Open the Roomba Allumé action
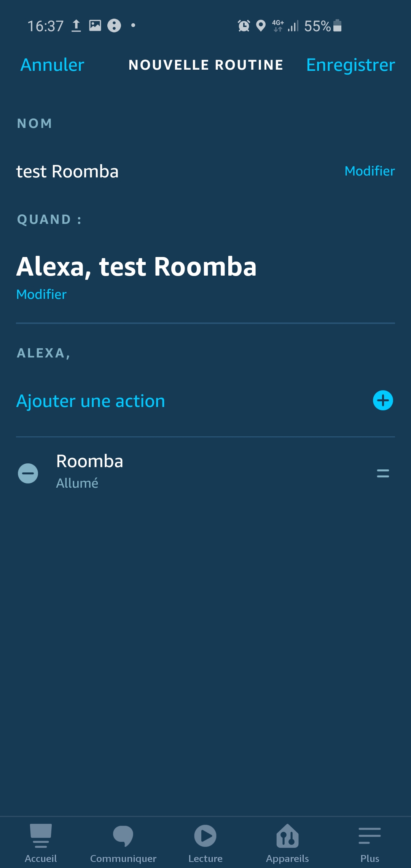Viewport: 411px width, 868px height. pyautogui.click(x=205, y=472)
